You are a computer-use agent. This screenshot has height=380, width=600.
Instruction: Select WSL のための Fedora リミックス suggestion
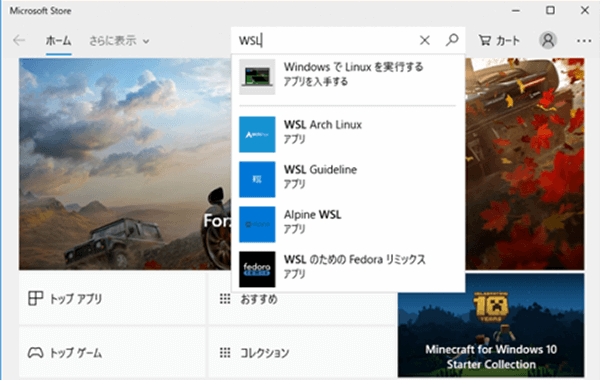[348, 269]
